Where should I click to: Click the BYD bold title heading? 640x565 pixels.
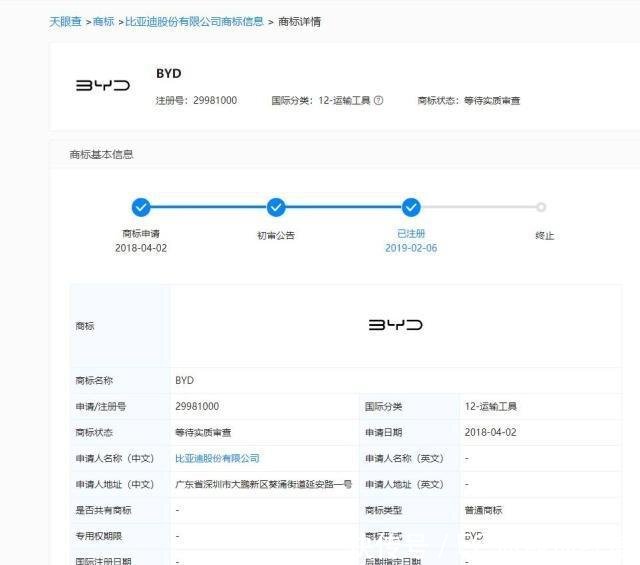pyautogui.click(x=169, y=73)
